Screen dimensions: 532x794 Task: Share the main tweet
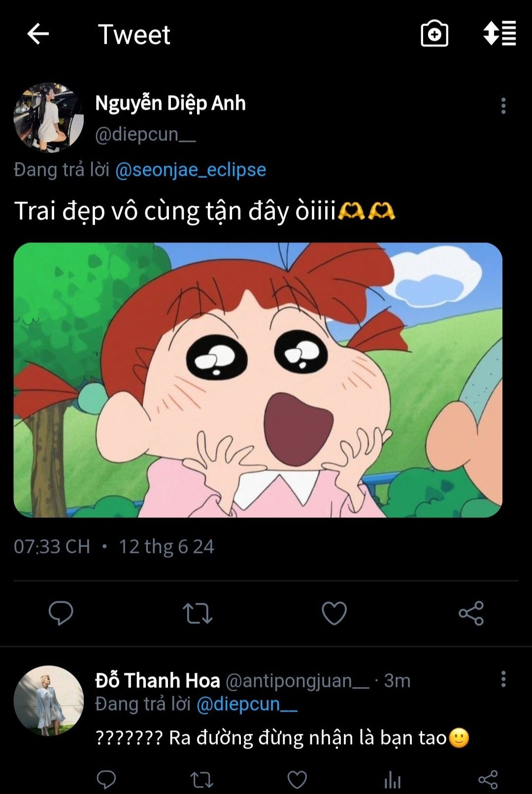(x=471, y=613)
